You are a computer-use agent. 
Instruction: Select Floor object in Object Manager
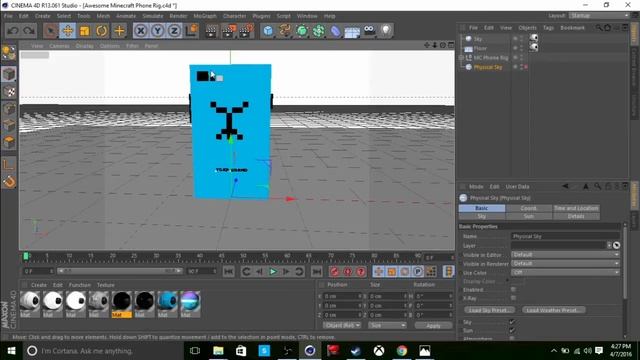[x=480, y=48]
